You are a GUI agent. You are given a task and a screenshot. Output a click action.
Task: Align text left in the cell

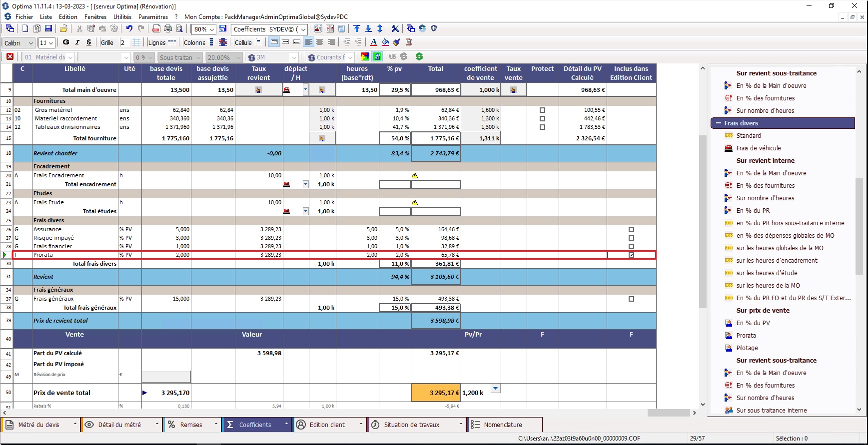(x=309, y=42)
